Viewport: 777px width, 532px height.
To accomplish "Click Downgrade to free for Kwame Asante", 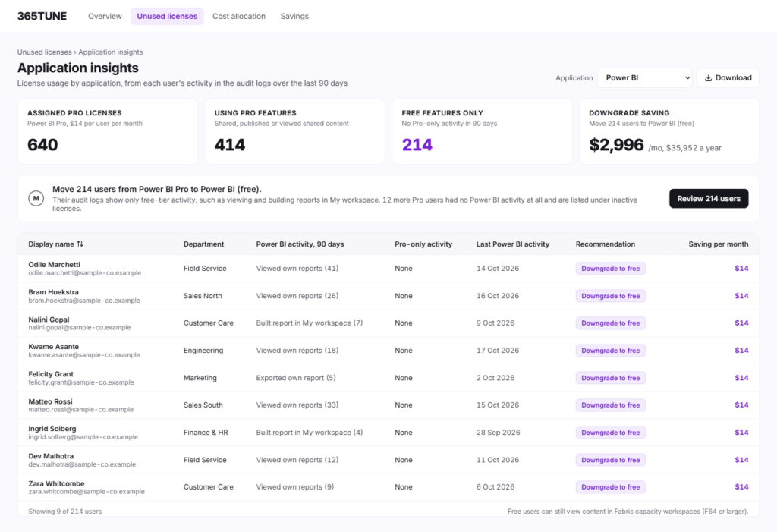I will (x=611, y=351).
